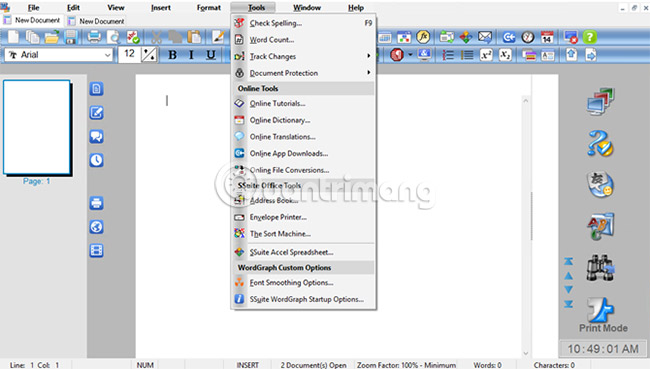This screenshot has width=650, height=369.
Task: Open the Window menu
Action: [x=307, y=7]
